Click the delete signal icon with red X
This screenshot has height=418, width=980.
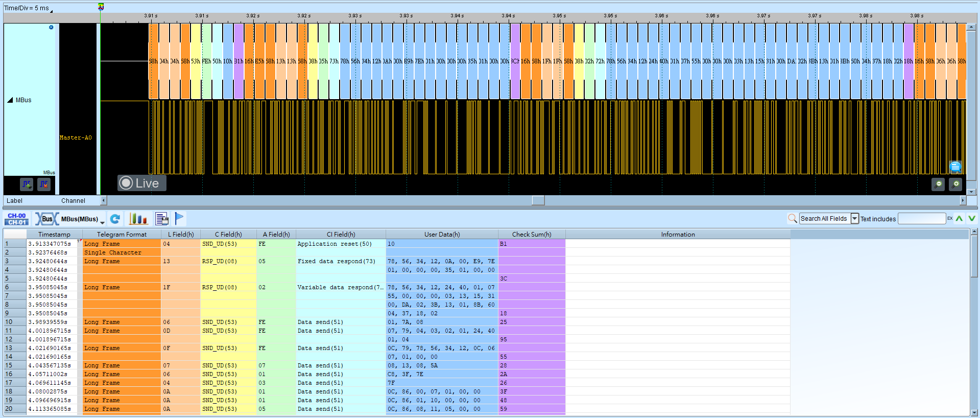(44, 184)
